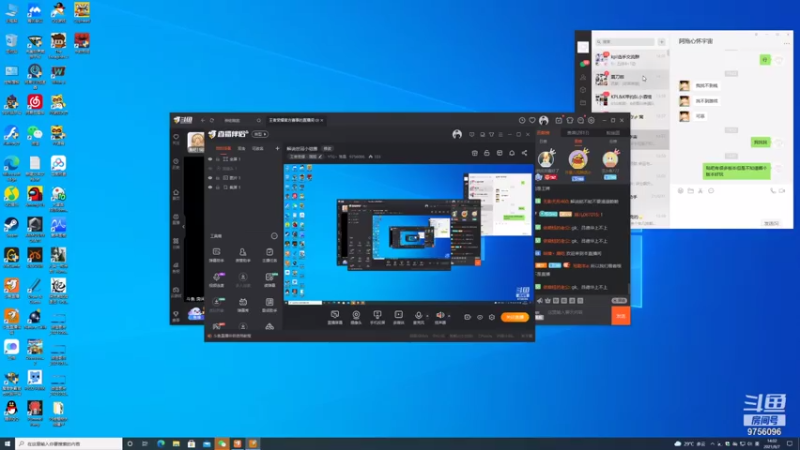Click the screen capture source icon in stream toolbar
Screen dimensions: 800x450
click(335, 315)
